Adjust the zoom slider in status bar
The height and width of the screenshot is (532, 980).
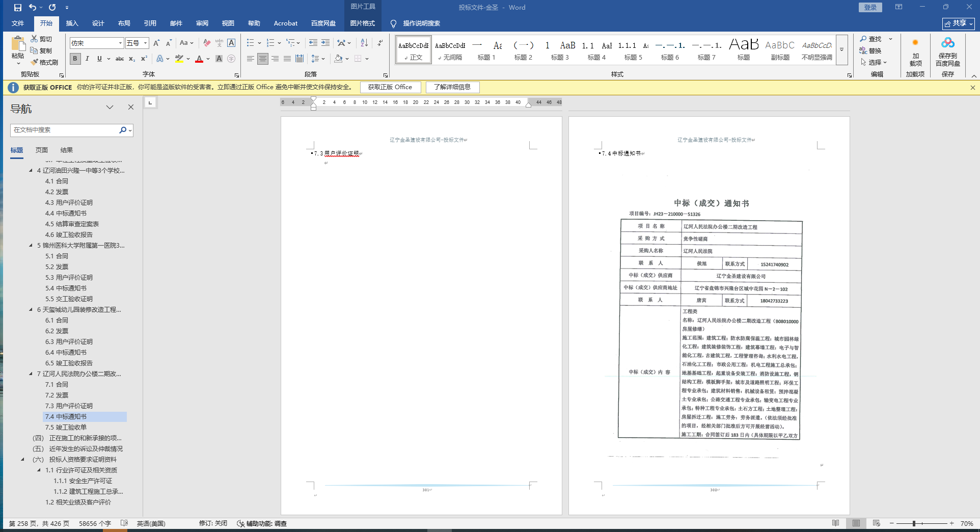coord(914,523)
